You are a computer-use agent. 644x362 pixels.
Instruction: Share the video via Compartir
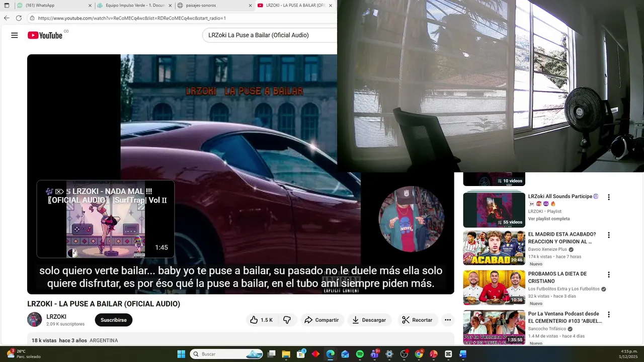click(321, 320)
